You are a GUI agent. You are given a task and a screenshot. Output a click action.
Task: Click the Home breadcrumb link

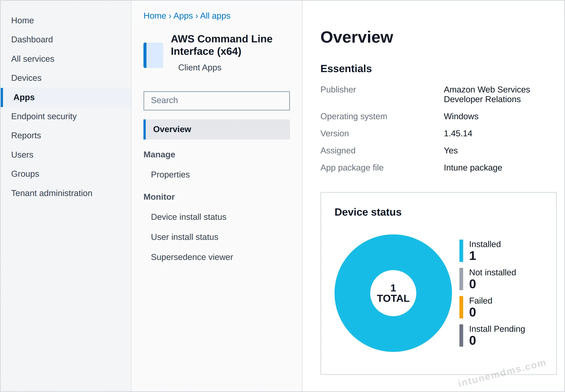click(155, 16)
